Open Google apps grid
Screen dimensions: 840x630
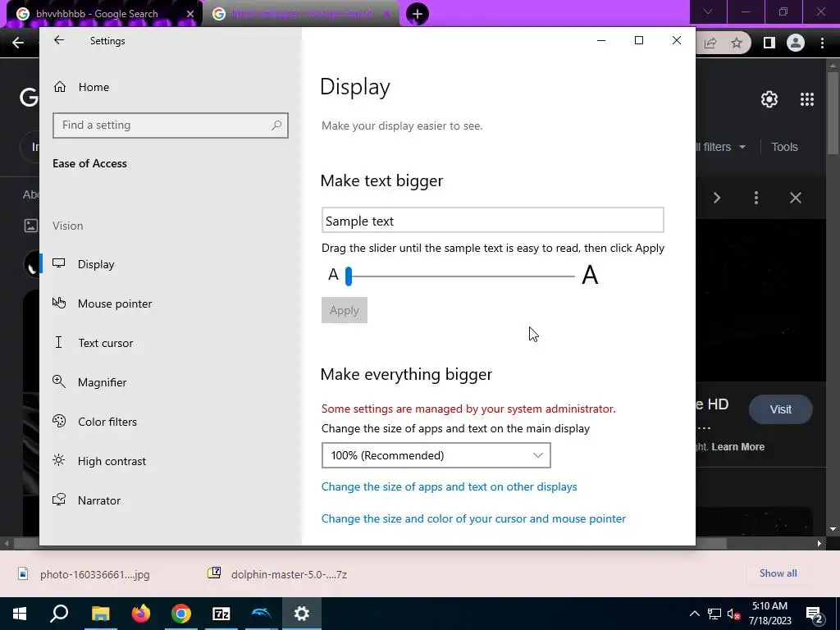point(807,99)
